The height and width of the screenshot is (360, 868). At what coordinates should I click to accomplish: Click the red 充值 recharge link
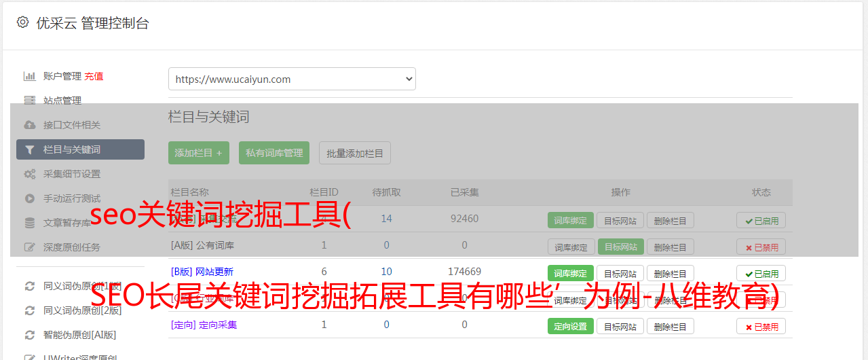[x=94, y=76]
